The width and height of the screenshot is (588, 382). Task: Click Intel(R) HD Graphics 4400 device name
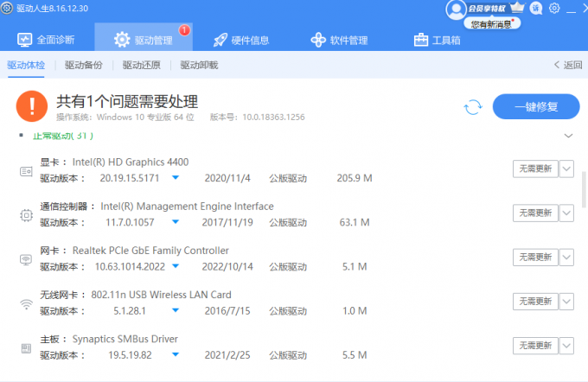coord(131,162)
